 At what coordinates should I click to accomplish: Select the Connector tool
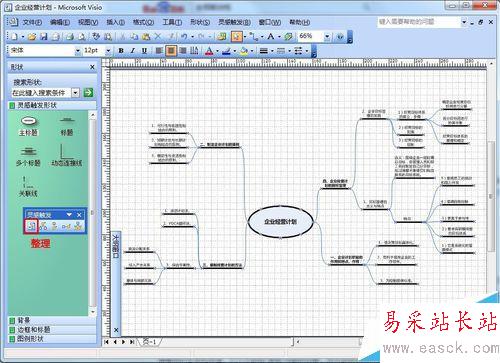pos(254,36)
